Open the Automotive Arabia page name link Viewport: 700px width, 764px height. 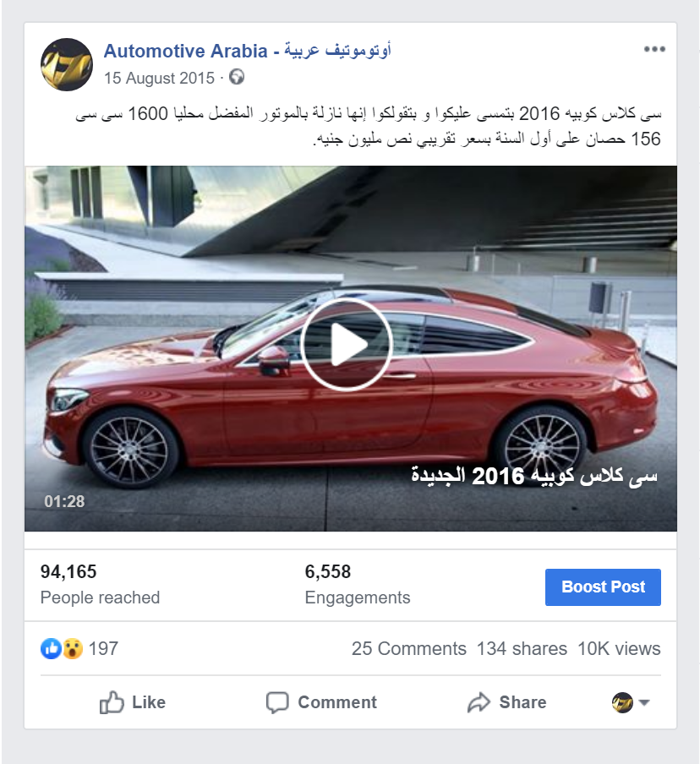pos(247,51)
